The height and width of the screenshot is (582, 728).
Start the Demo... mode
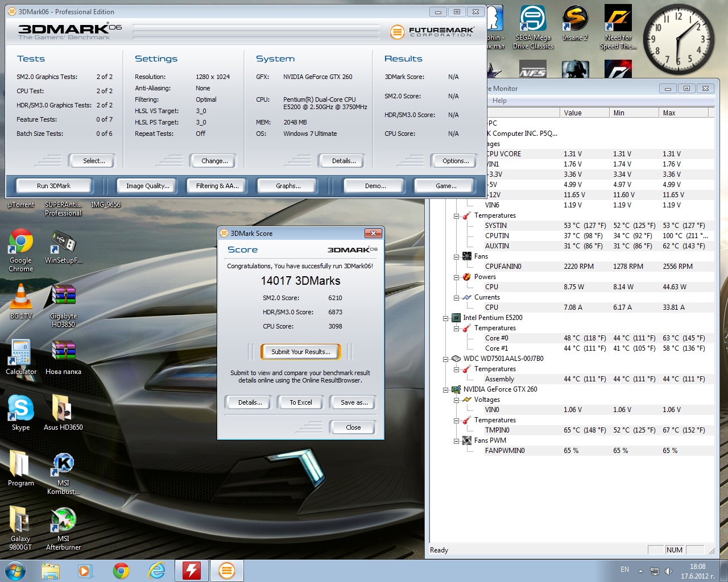coord(375,186)
